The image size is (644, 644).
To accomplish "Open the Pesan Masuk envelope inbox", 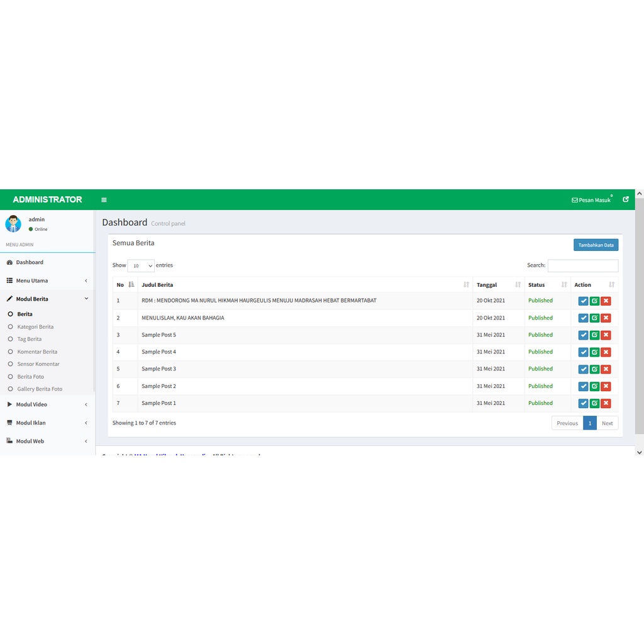I will pyautogui.click(x=591, y=200).
